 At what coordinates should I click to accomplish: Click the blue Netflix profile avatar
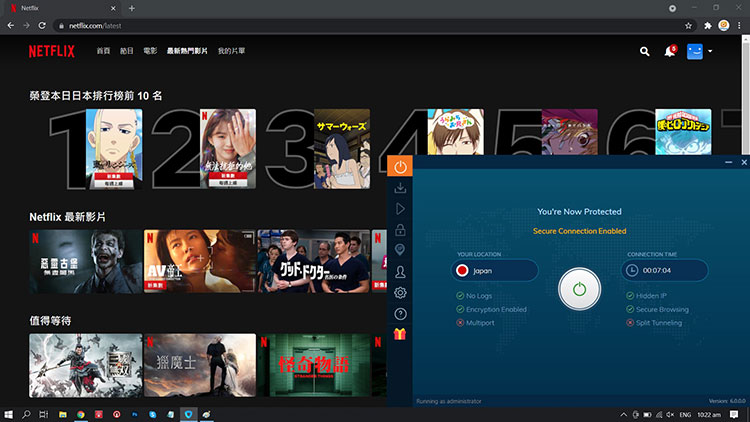pos(695,51)
